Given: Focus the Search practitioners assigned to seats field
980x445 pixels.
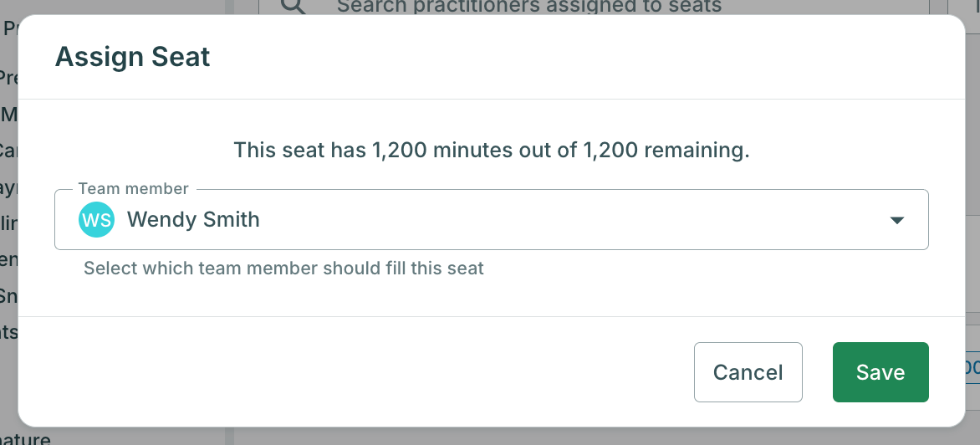Looking at the screenshot, I should point(594,7).
